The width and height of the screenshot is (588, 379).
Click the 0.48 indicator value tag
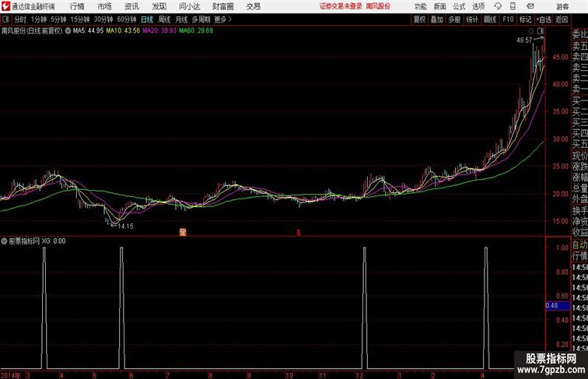558,306
